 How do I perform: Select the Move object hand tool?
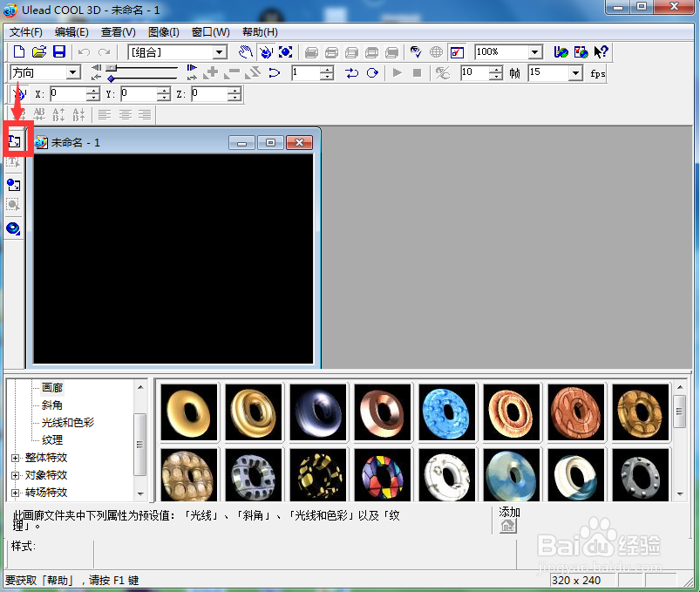coord(245,52)
